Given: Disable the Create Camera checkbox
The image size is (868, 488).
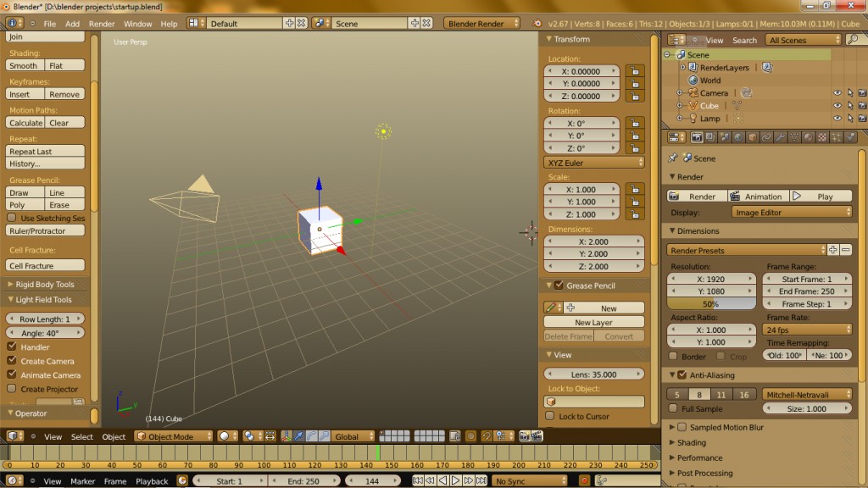Looking at the screenshot, I should point(12,361).
